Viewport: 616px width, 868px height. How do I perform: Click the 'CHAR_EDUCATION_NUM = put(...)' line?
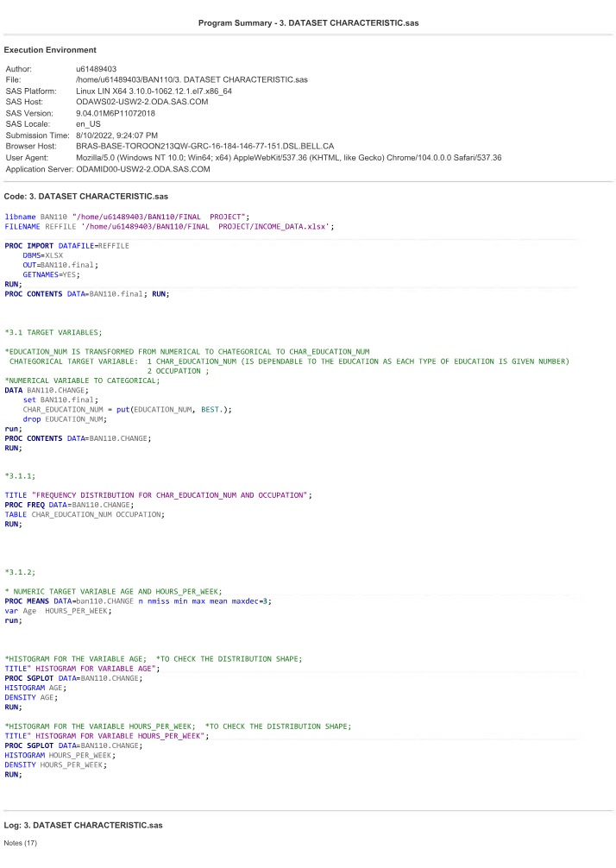pyautogui.click(x=128, y=410)
